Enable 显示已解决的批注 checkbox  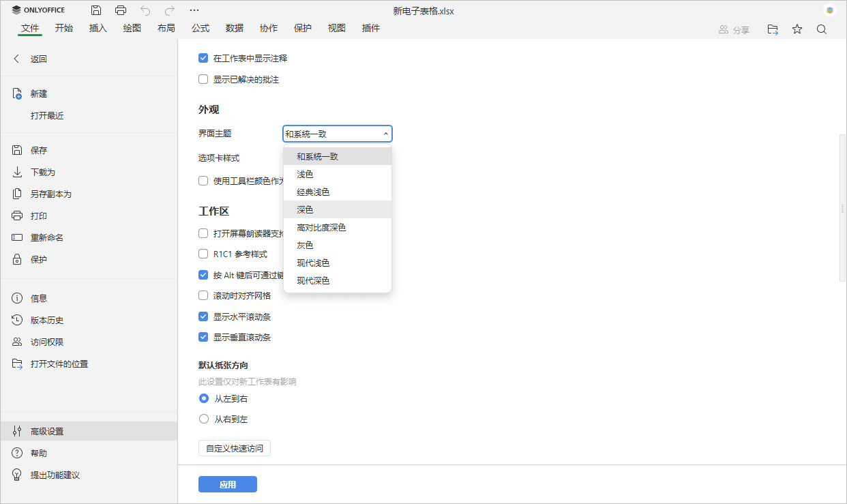click(x=203, y=78)
